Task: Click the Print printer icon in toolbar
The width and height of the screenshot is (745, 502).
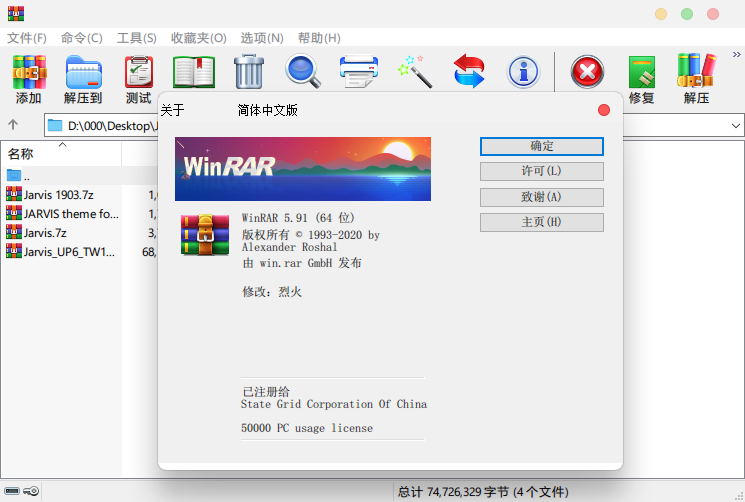Action: pyautogui.click(x=359, y=72)
